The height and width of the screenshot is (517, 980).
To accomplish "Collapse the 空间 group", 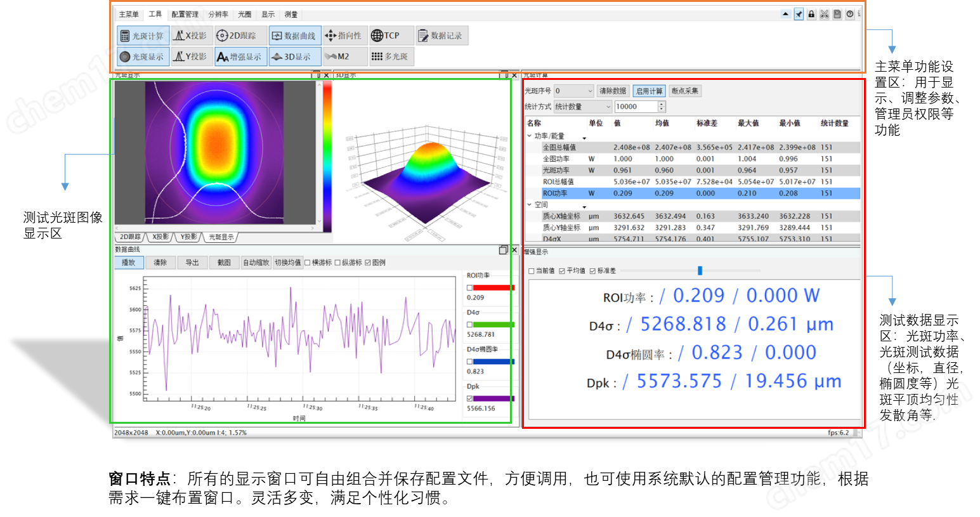I will [530, 205].
